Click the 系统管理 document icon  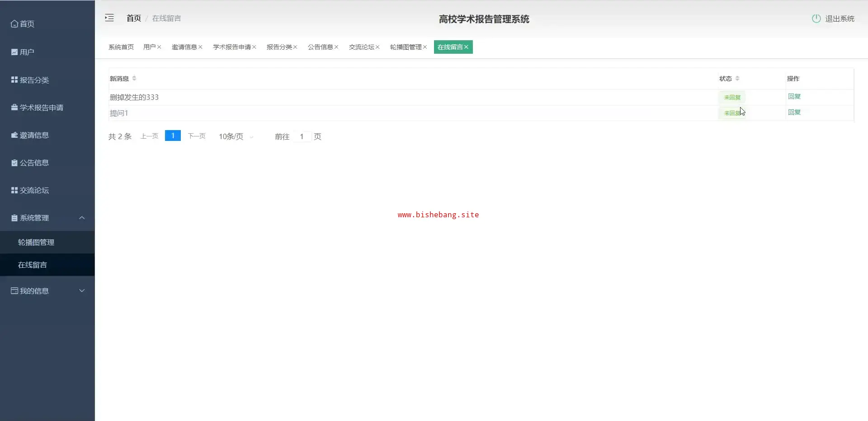pos(14,218)
